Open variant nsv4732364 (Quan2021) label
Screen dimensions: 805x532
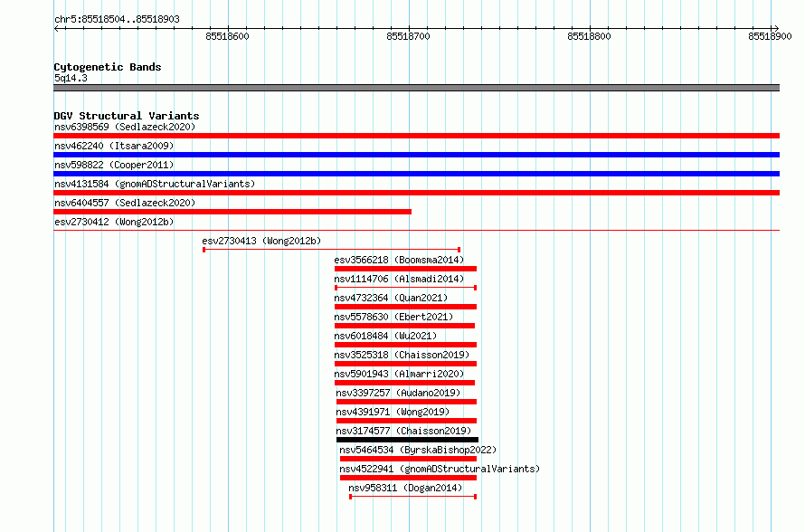pos(391,298)
